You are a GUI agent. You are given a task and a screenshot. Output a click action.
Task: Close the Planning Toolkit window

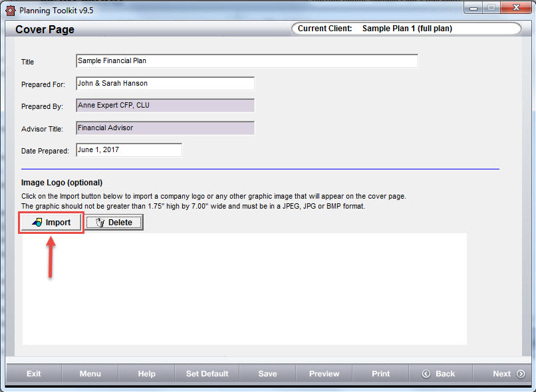pos(516,8)
